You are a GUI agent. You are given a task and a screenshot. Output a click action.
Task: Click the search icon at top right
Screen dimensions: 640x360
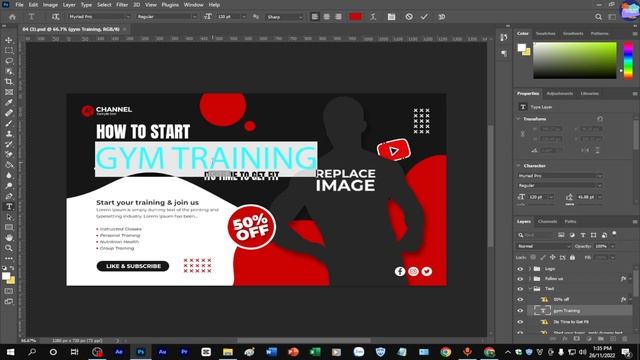[598, 17]
